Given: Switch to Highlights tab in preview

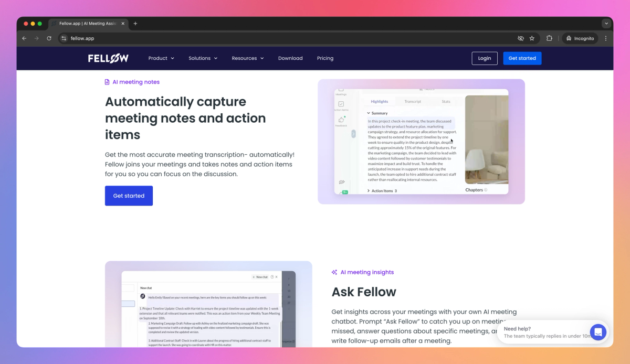Looking at the screenshot, I should point(380,101).
